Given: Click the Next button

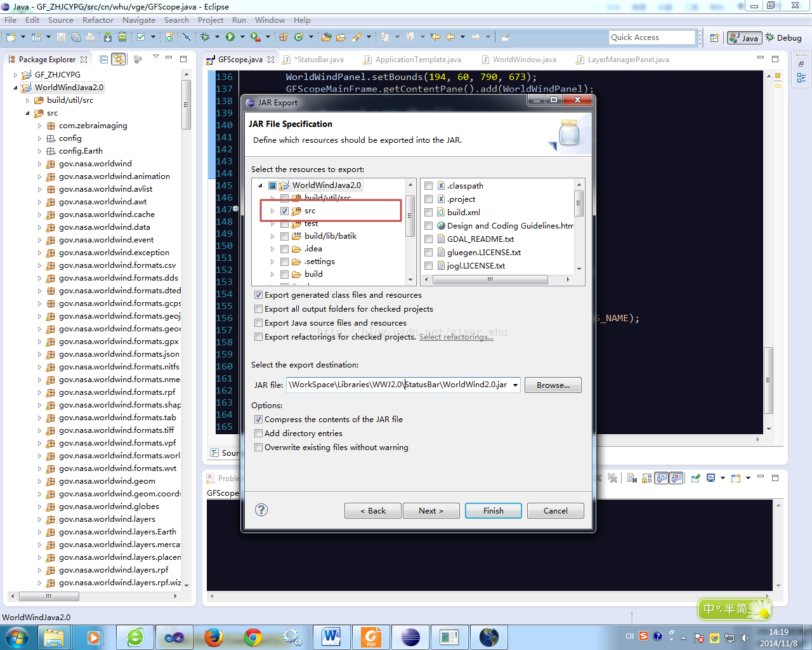Looking at the screenshot, I should (431, 510).
